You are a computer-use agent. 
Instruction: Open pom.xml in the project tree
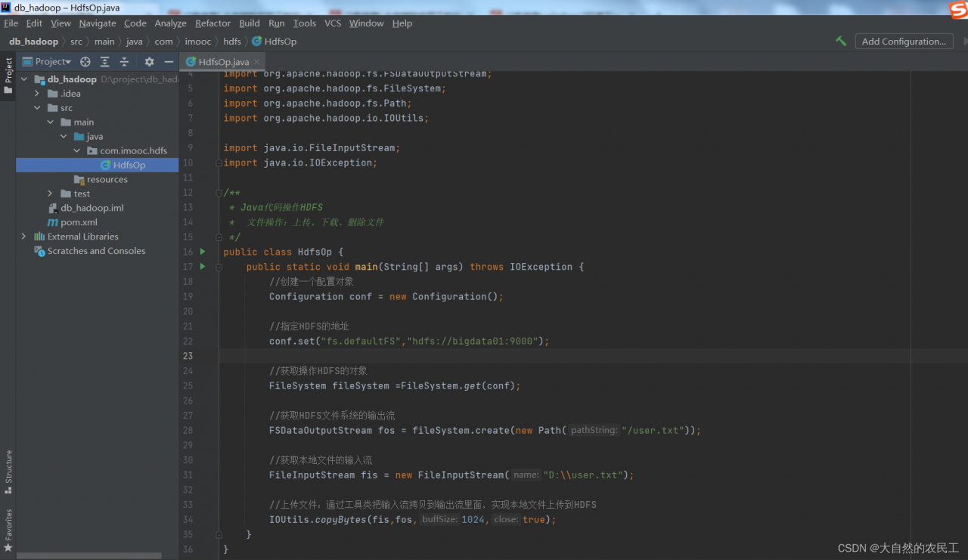pyautogui.click(x=79, y=222)
